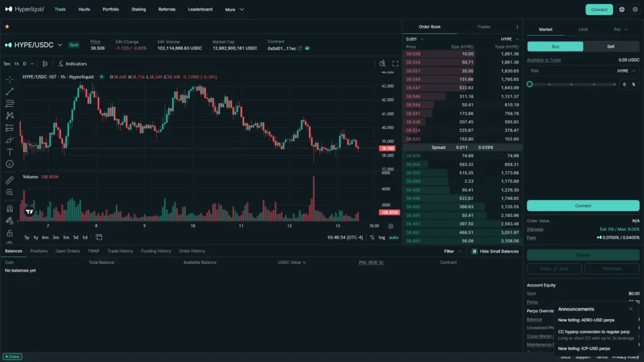The image size is (644, 362).
Task: Expand the HYPE/USDC pair selector
Action: [x=60, y=45]
